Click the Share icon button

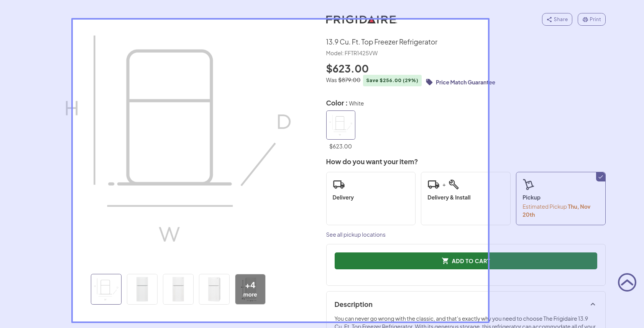click(x=557, y=20)
